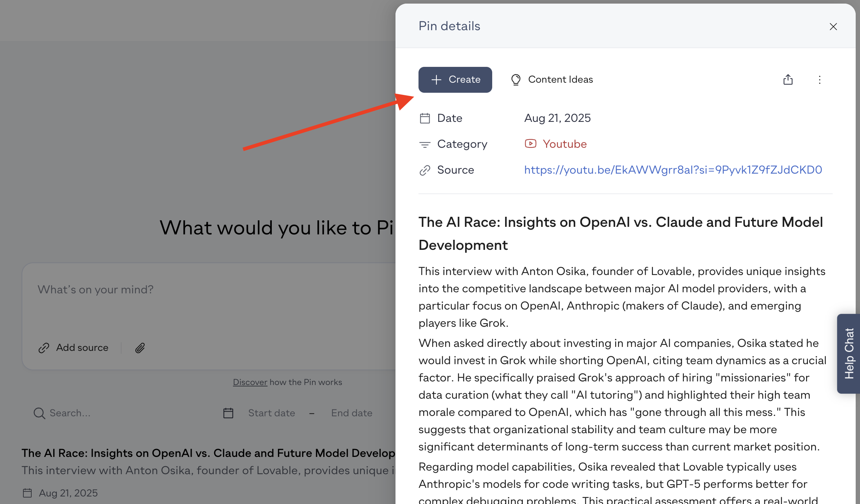Open the AI Race pin in the list
This screenshot has height=504, width=860.
pos(209,453)
